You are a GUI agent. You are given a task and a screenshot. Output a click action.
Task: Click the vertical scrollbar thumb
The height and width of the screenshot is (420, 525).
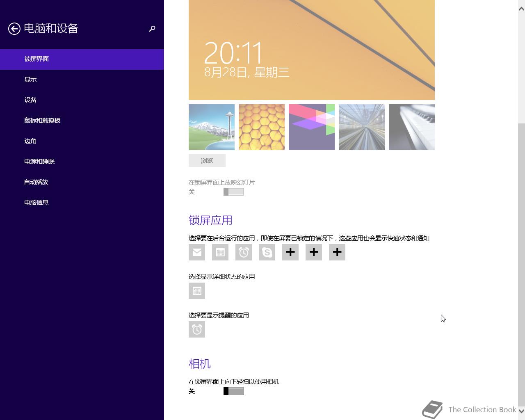[522, 264]
